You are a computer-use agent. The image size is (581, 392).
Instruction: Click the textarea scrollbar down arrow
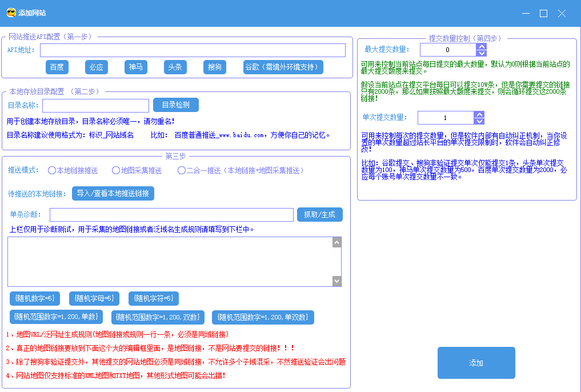337,281
